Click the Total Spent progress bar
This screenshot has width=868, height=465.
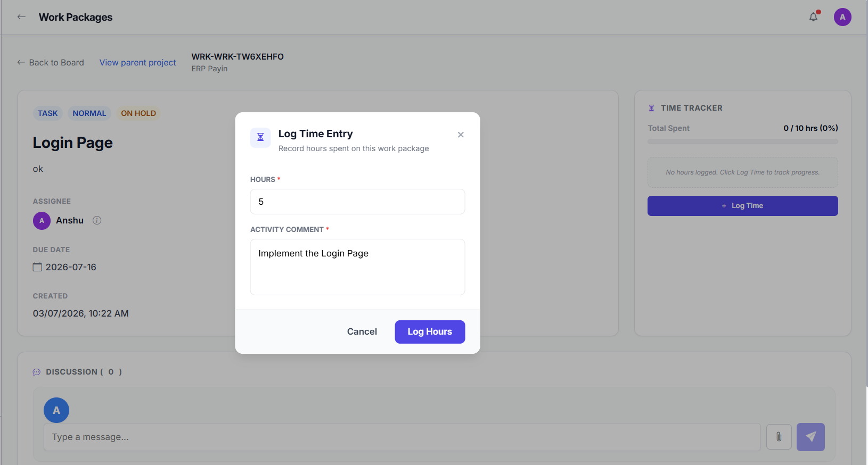coord(742,142)
